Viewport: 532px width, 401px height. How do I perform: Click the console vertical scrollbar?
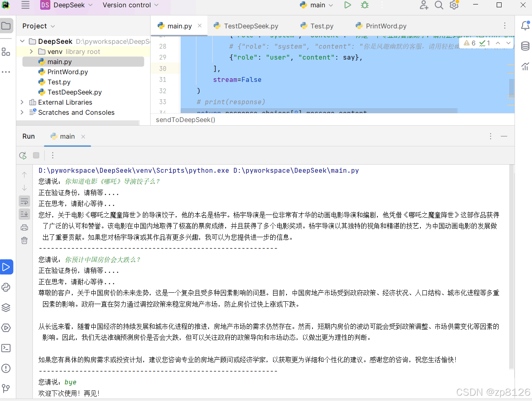click(512, 267)
